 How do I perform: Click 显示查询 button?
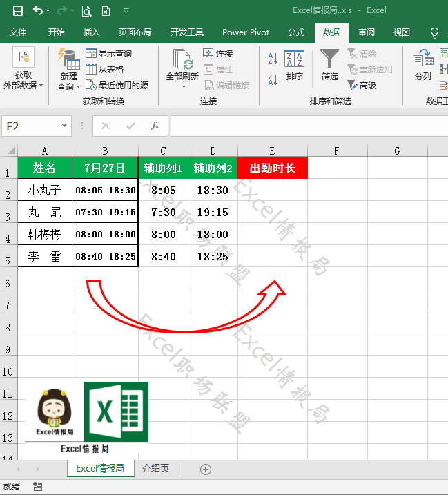coord(108,53)
